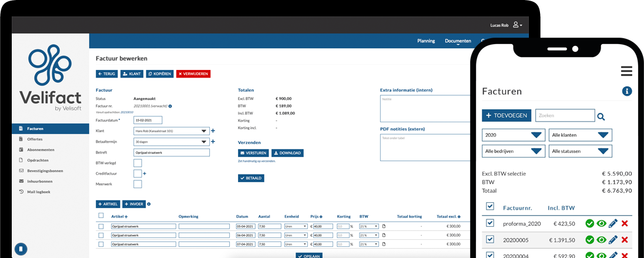Click the + Invoer button
The height and width of the screenshot is (258, 644).
(x=134, y=204)
